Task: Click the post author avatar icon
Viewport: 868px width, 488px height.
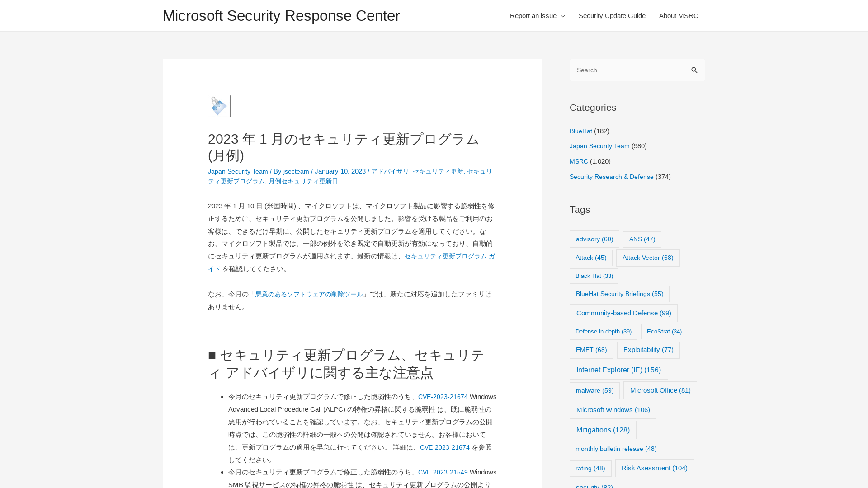Action: click(219, 106)
